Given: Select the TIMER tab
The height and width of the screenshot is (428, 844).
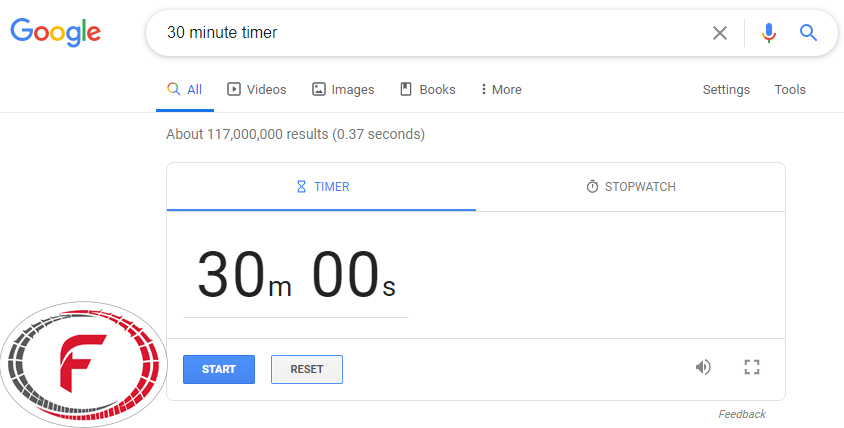Looking at the screenshot, I should click(321, 187).
